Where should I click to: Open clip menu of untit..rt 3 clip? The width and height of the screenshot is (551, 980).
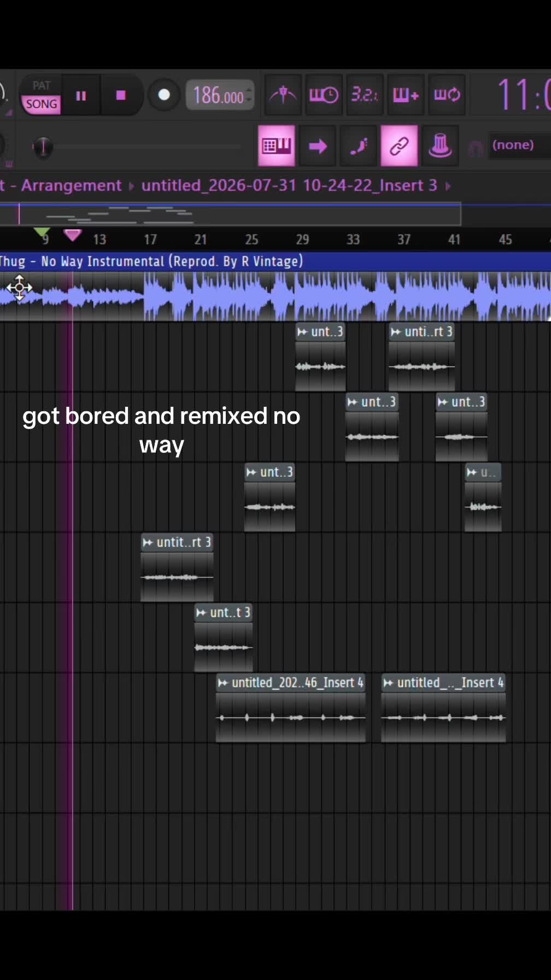pos(148,542)
